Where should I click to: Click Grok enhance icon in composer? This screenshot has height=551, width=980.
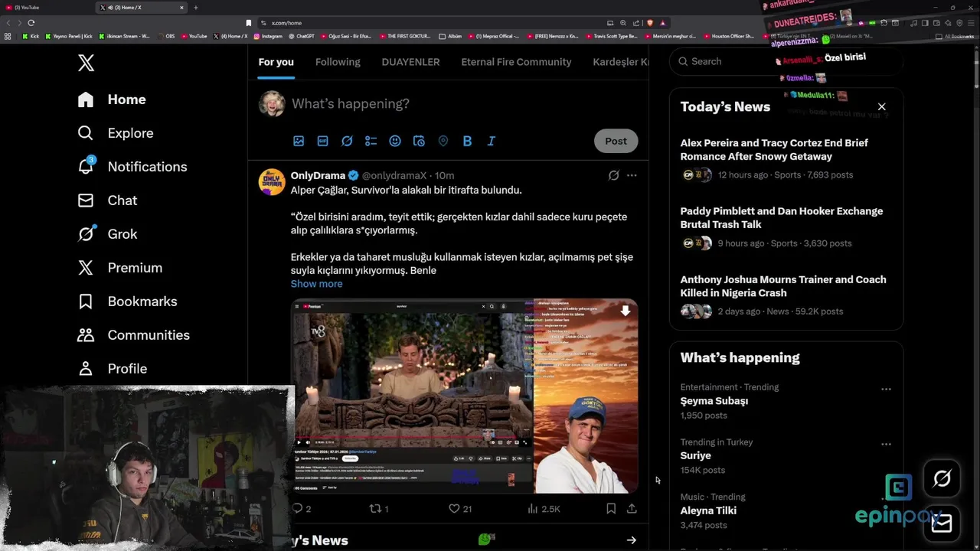click(347, 141)
